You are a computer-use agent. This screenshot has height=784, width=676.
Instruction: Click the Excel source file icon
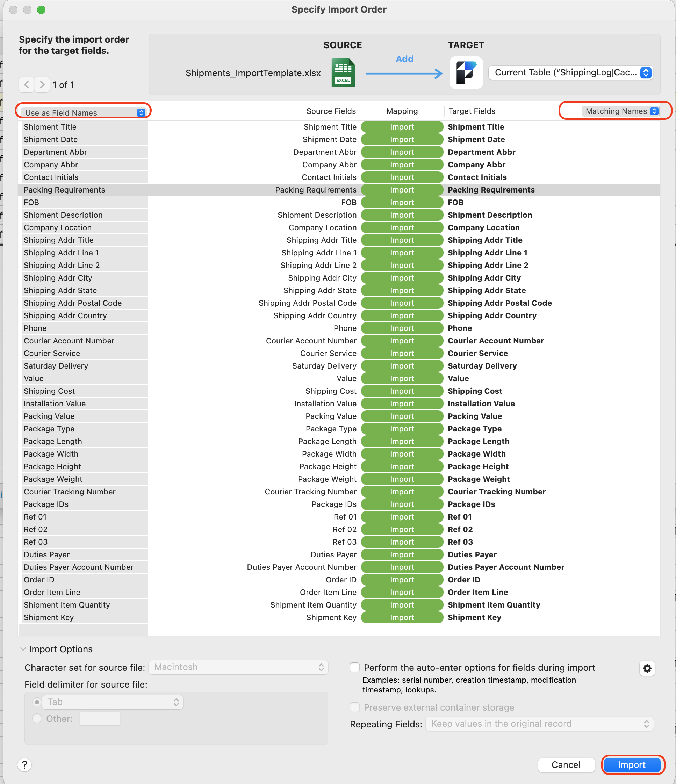[343, 73]
